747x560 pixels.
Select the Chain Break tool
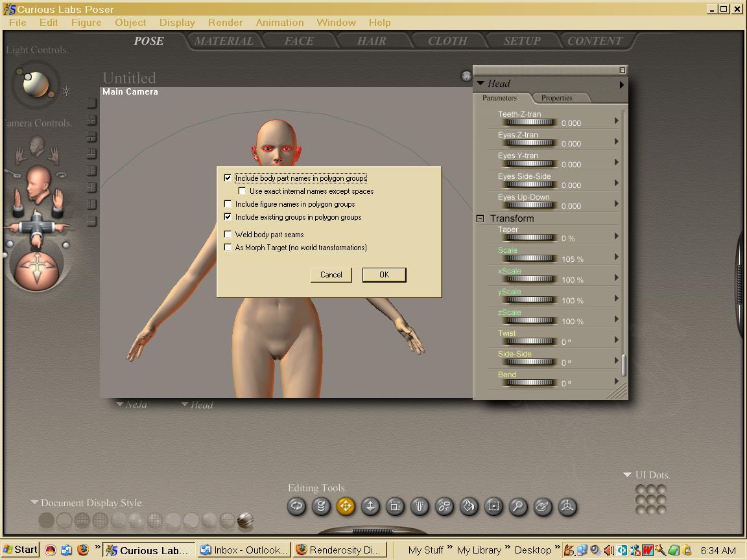(444, 506)
